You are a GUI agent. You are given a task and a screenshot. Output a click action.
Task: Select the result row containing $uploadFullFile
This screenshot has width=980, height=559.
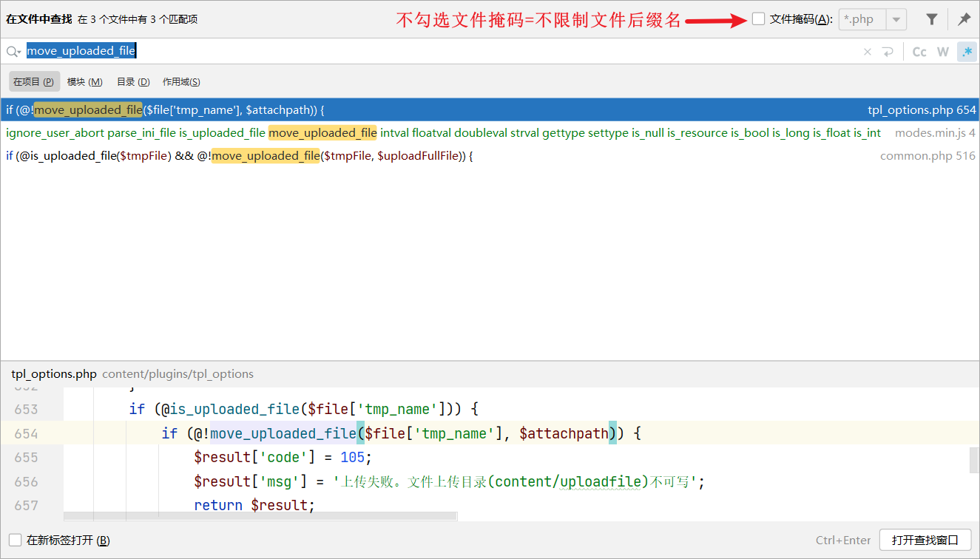(x=490, y=156)
